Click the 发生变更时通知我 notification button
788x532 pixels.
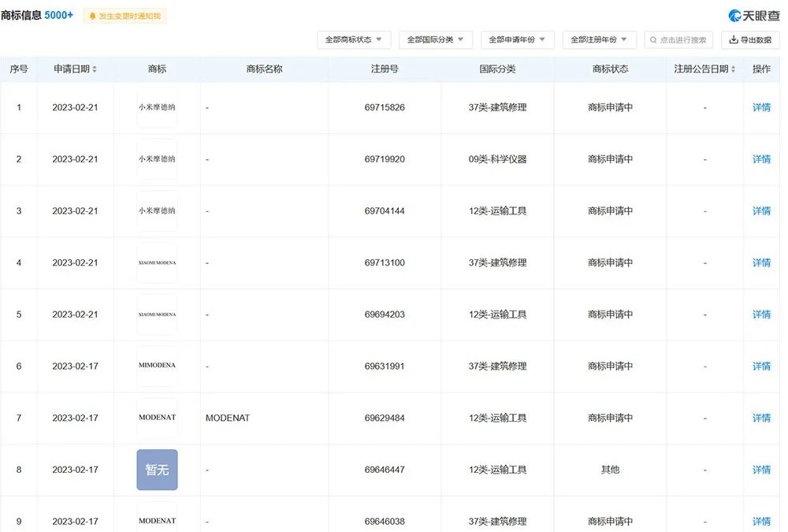click(x=125, y=16)
